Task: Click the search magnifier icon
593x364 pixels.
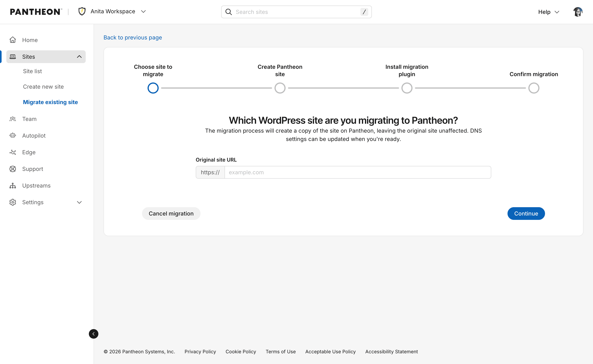Action: click(x=228, y=12)
